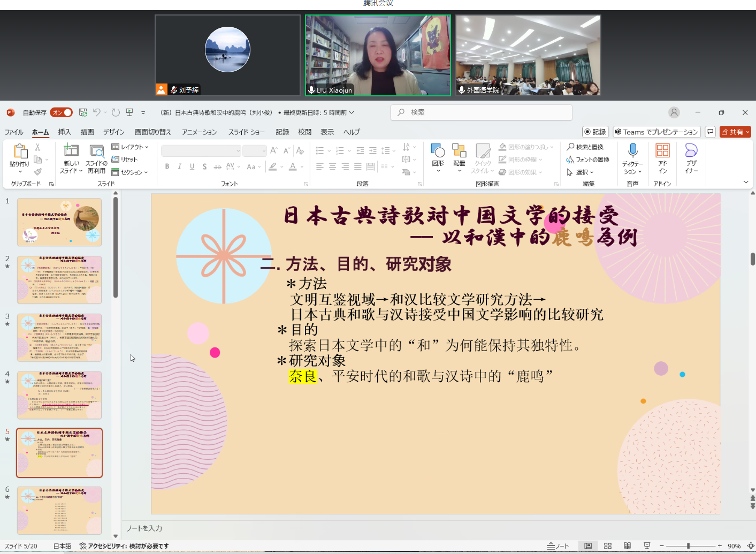Open the Section dropdown menu

pos(130,172)
